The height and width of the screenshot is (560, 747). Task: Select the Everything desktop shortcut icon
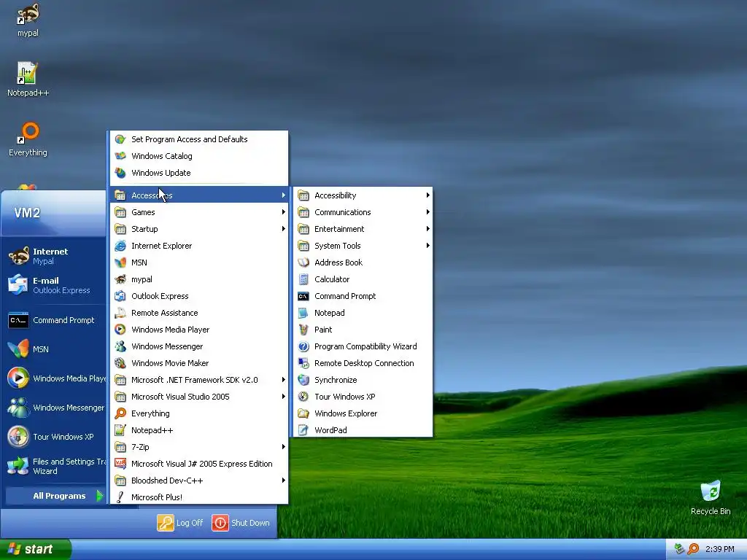click(28, 133)
